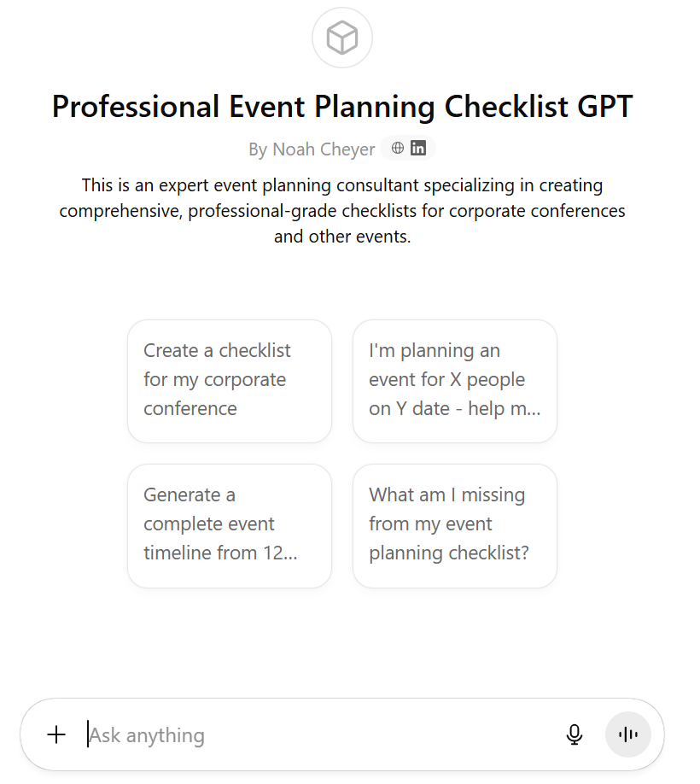Click 'and other events.' description line
Screen dimensions: 700x784
(x=342, y=237)
